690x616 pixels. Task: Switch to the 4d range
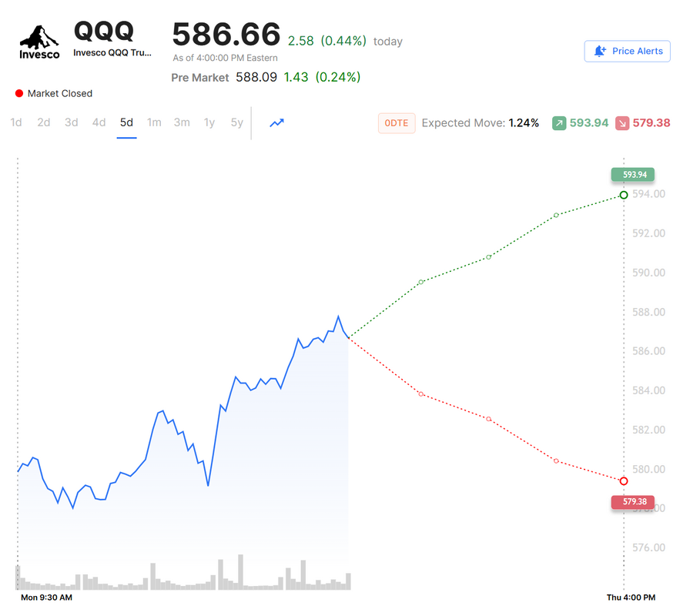99,122
